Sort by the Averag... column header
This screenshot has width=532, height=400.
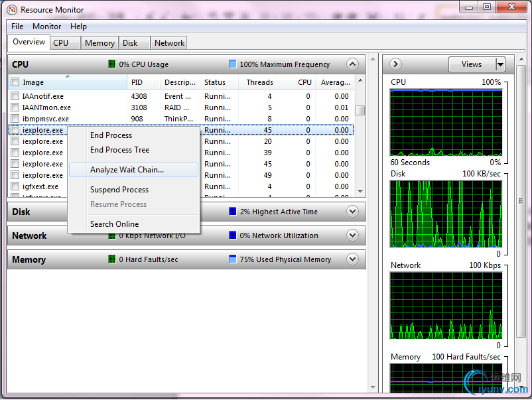pos(335,82)
